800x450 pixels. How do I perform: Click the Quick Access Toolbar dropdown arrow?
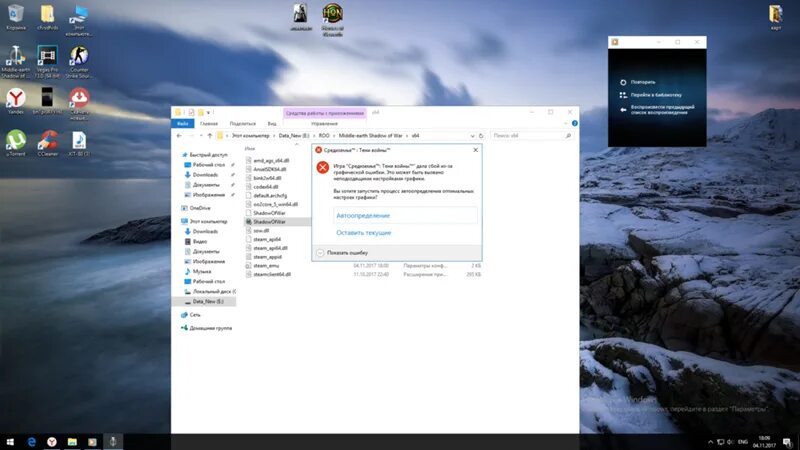pos(209,112)
